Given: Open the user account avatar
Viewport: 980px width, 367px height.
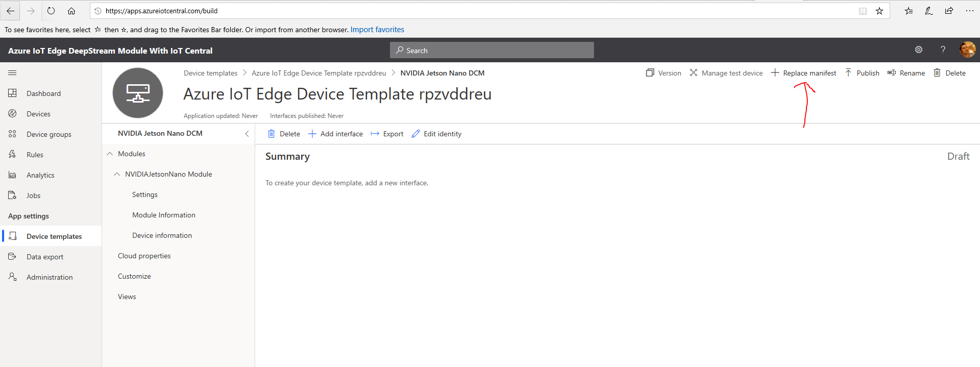Looking at the screenshot, I should 967,50.
